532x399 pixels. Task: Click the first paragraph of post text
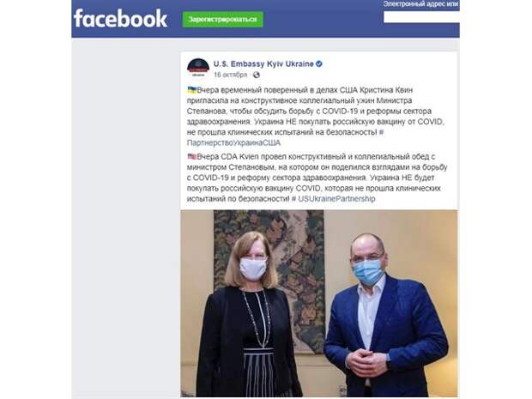(316, 117)
